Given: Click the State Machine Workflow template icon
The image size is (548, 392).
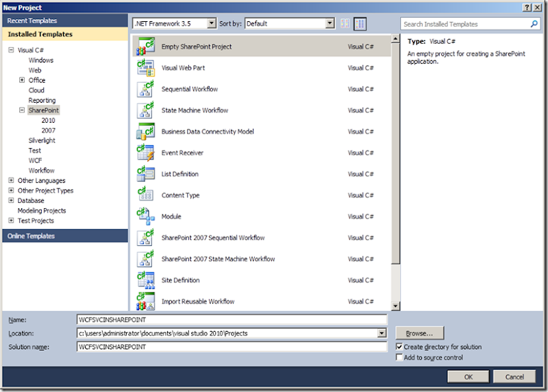Looking at the screenshot, I should pyautogui.click(x=145, y=110).
